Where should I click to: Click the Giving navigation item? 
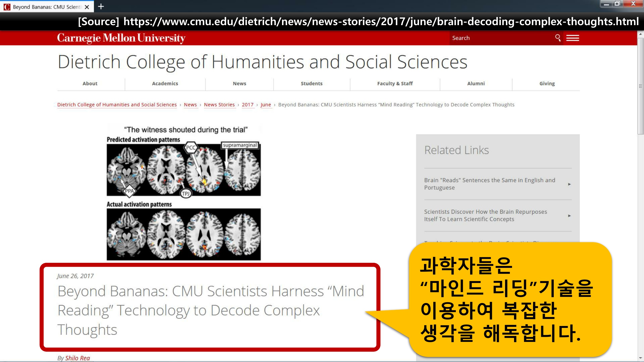(547, 84)
